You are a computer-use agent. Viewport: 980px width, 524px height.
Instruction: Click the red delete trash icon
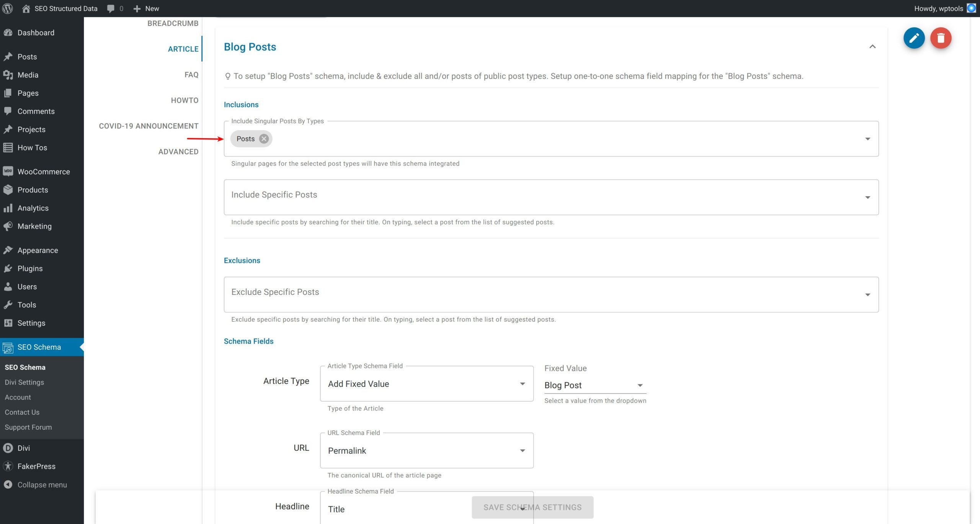(941, 38)
